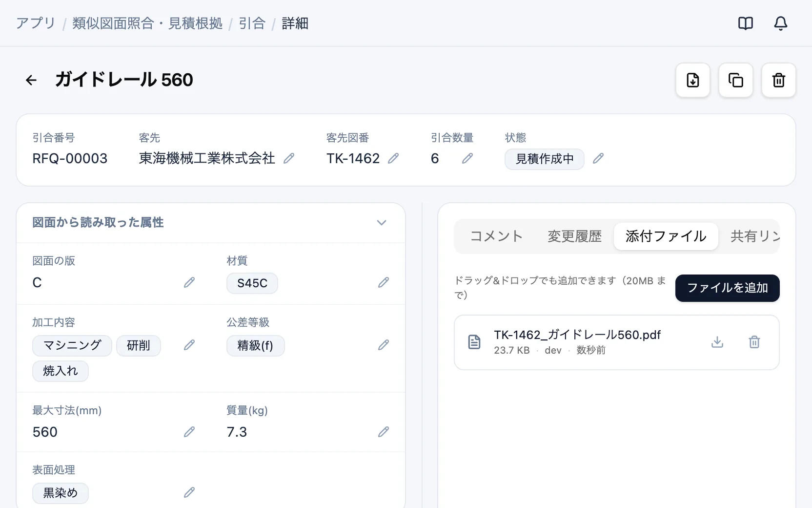Viewport: 812px width, 508px height.
Task: Edit 最大寸法(mm) 560 pencil icon
Action: pyautogui.click(x=189, y=432)
